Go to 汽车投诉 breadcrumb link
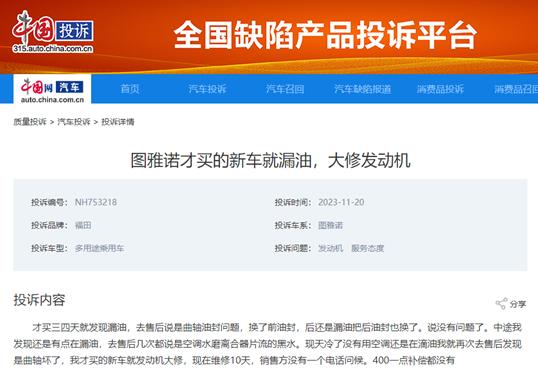Viewport: 538px width, 370px height. (74, 122)
